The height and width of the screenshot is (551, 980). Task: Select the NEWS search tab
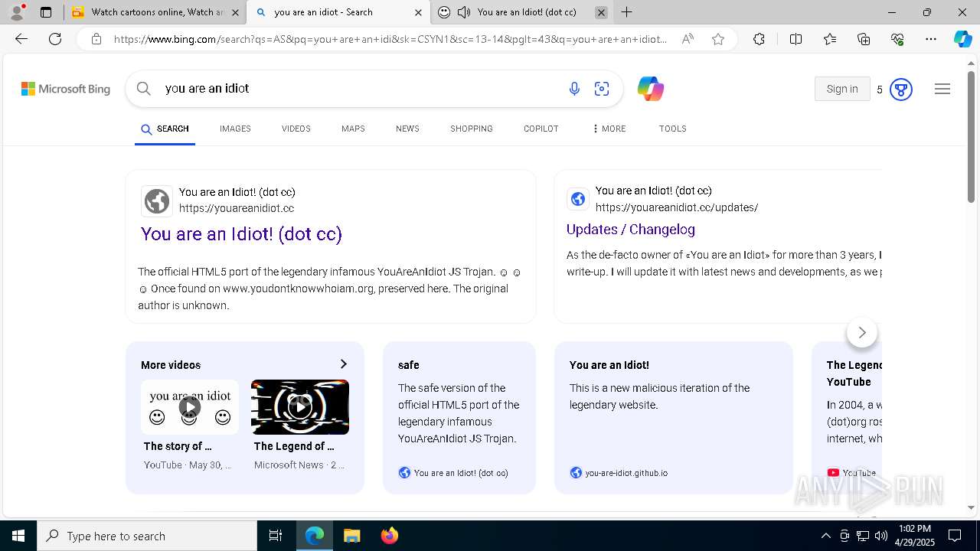pyautogui.click(x=407, y=129)
